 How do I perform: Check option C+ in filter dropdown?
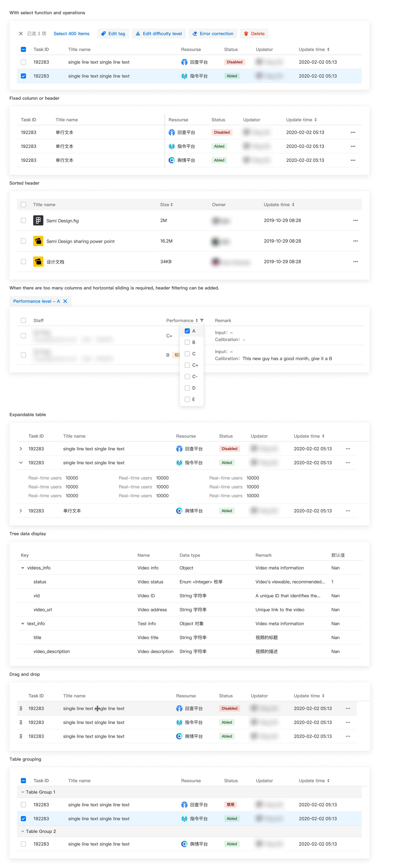187,365
